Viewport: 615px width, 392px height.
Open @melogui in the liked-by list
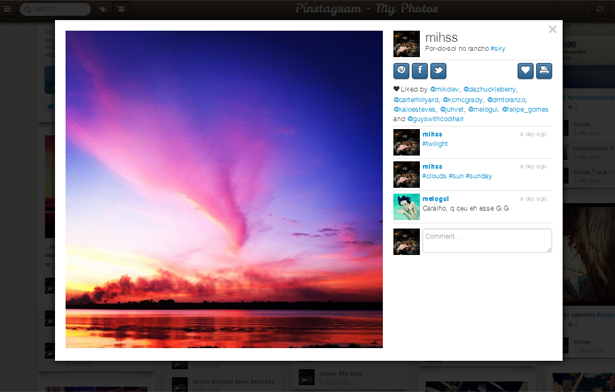coord(483,109)
